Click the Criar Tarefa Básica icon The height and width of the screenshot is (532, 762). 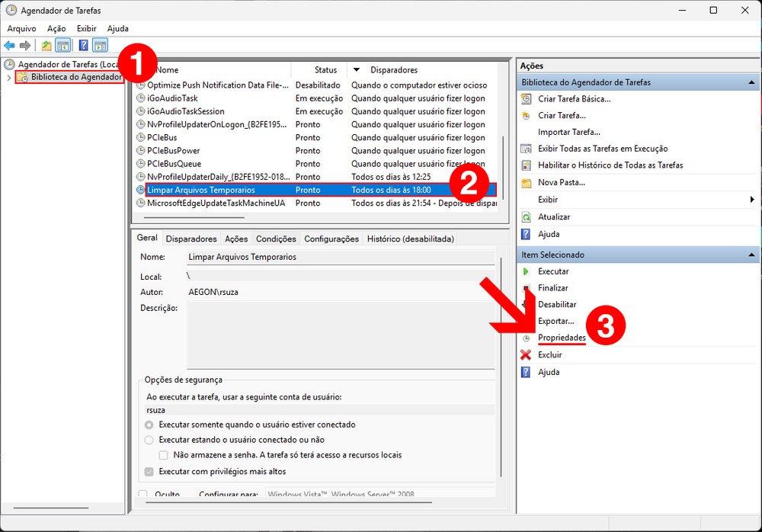click(x=525, y=99)
